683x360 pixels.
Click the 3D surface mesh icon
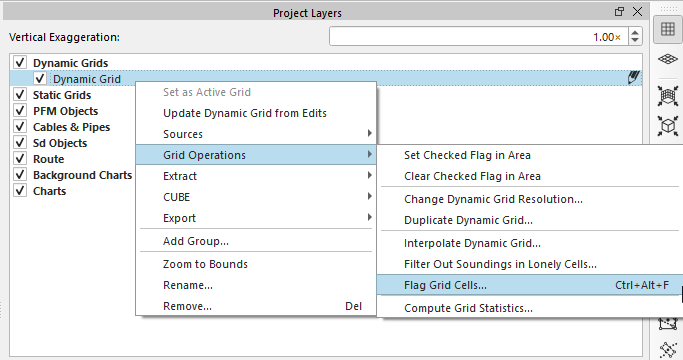click(667, 58)
